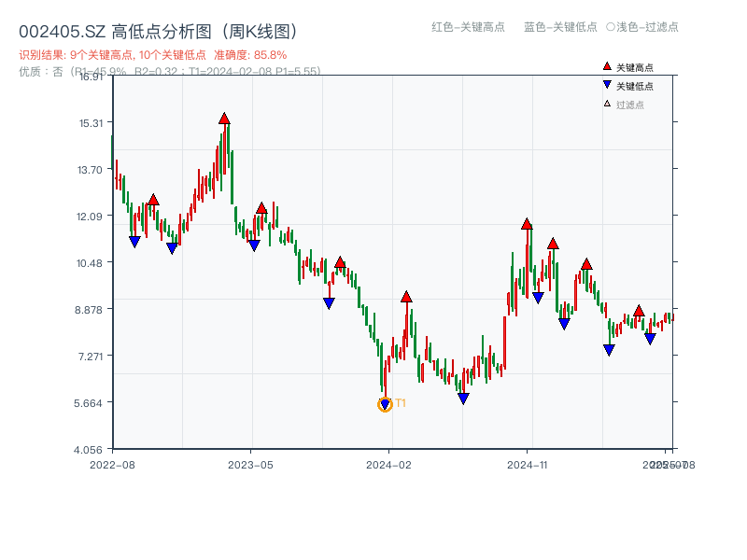Select the red high marker at the 2024-11 peak

tap(527, 224)
